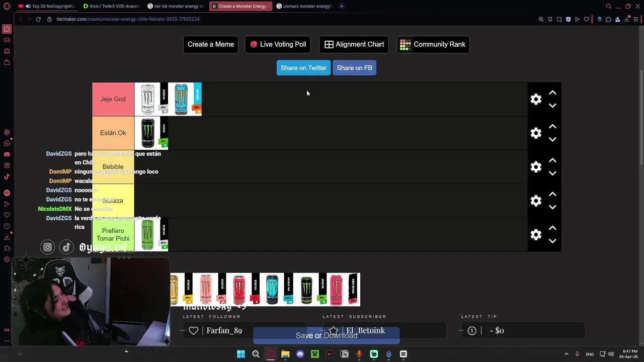Move Bebible tier down with chevron
The height and width of the screenshot is (362, 644).
(x=552, y=173)
